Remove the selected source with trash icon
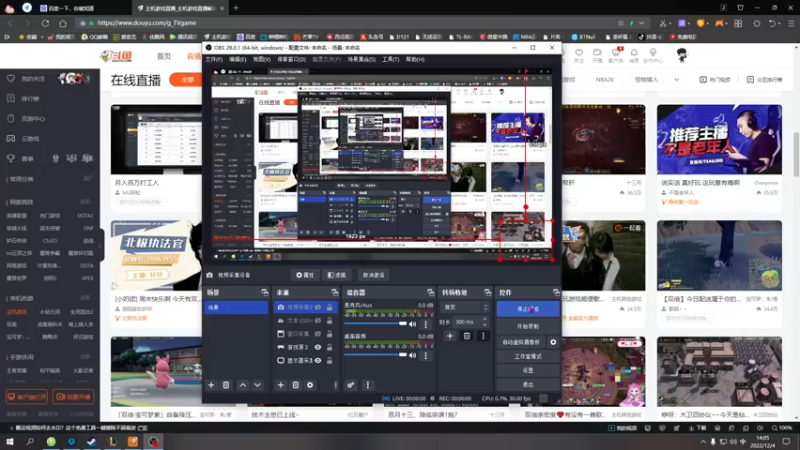Image resolution: width=800 pixels, height=450 pixels. click(295, 385)
